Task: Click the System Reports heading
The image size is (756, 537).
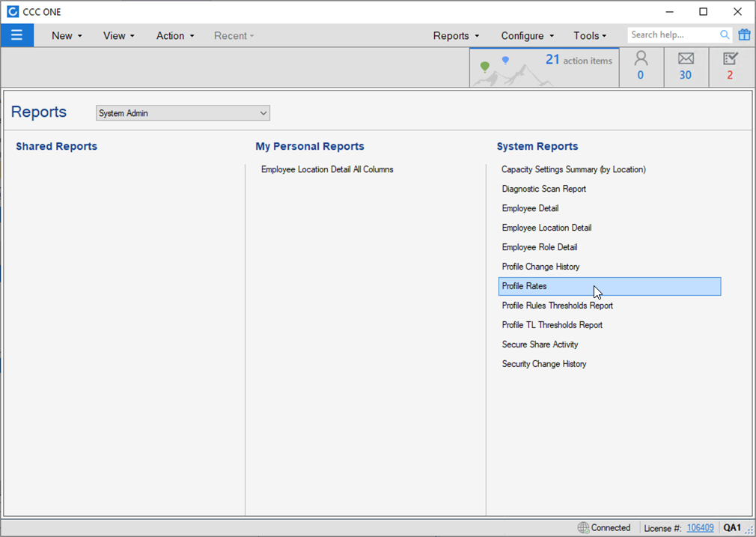Action: click(x=537, y=146)
